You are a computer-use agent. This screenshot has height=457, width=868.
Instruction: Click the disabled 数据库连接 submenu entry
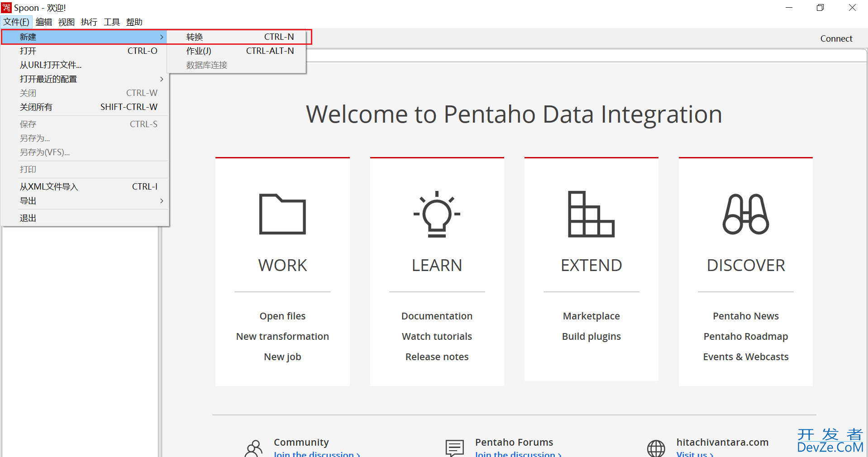coord(237,65)
